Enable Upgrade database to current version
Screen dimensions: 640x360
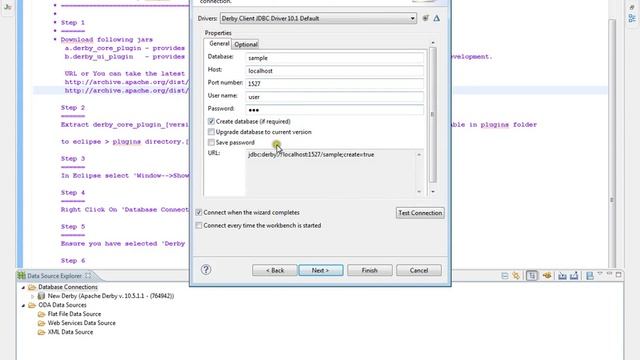[211, 132]
